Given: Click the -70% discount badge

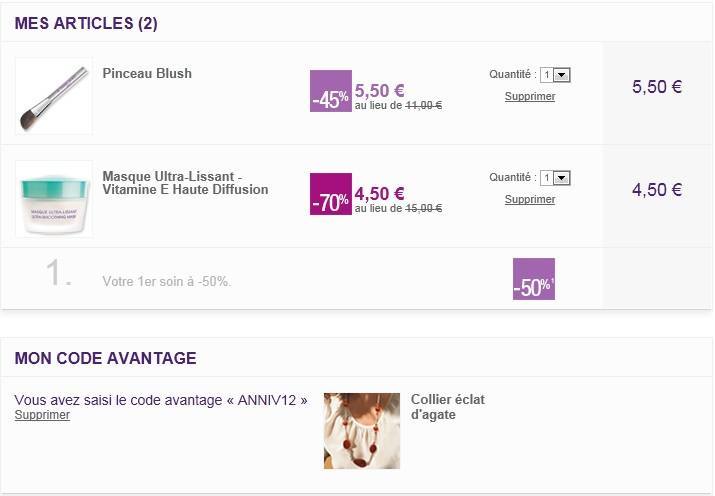Looking at the screenshot, I should 330,194.
